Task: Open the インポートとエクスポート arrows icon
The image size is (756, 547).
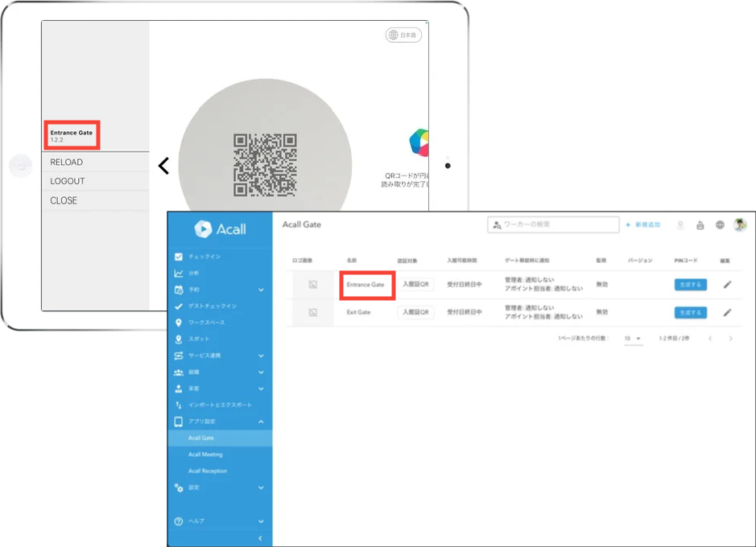Action: click(179, 405)
